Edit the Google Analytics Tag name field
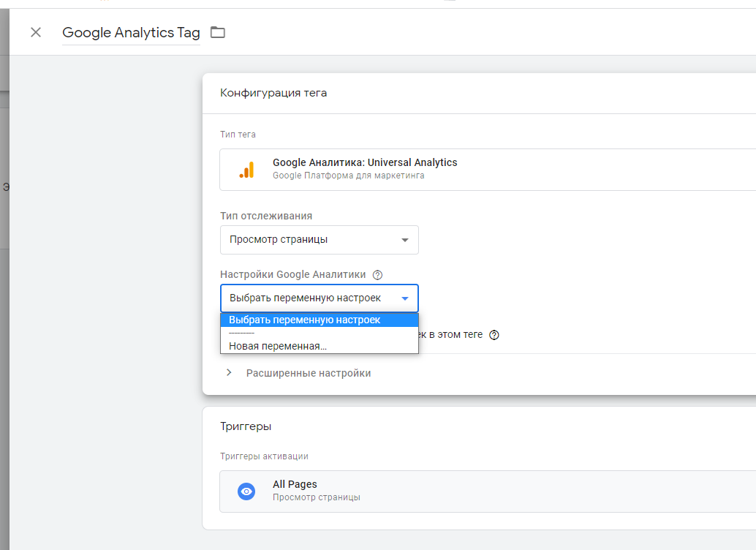This screenshot has height=550, width=756. pos(131,33)
